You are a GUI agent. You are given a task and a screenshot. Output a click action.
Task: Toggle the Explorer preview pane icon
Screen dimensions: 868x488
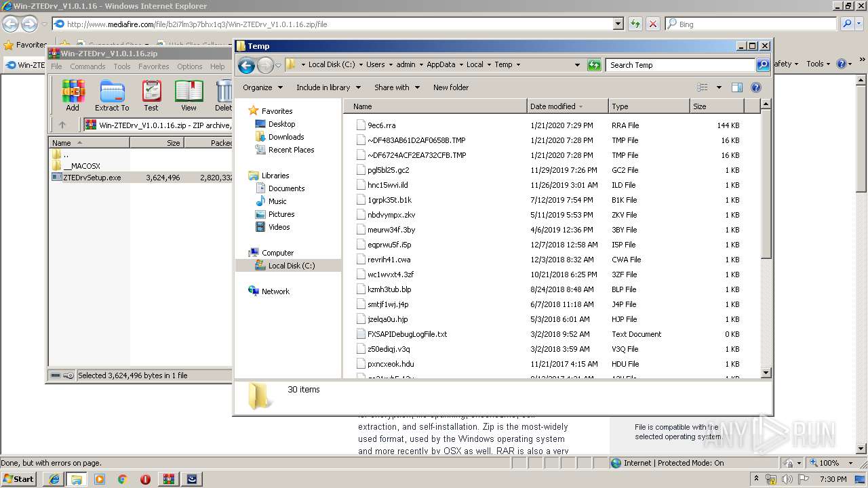pyautogui.click(x=737, y=87)
